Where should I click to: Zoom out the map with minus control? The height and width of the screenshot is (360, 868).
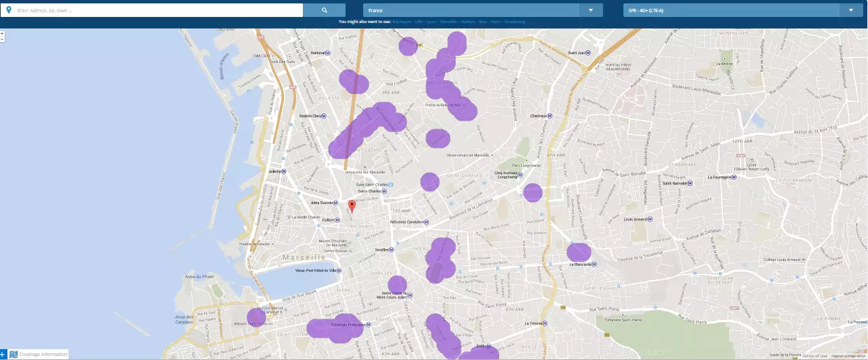coord(3,39)
